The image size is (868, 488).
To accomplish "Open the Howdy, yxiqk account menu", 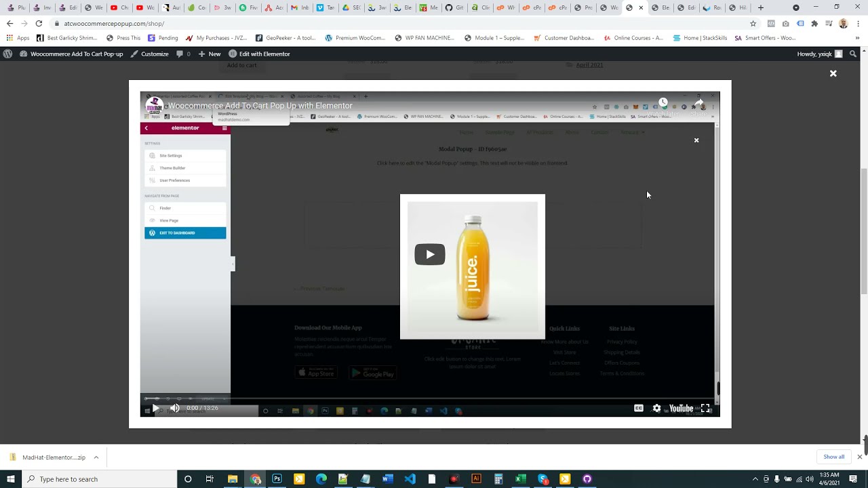I will (820, 54).
